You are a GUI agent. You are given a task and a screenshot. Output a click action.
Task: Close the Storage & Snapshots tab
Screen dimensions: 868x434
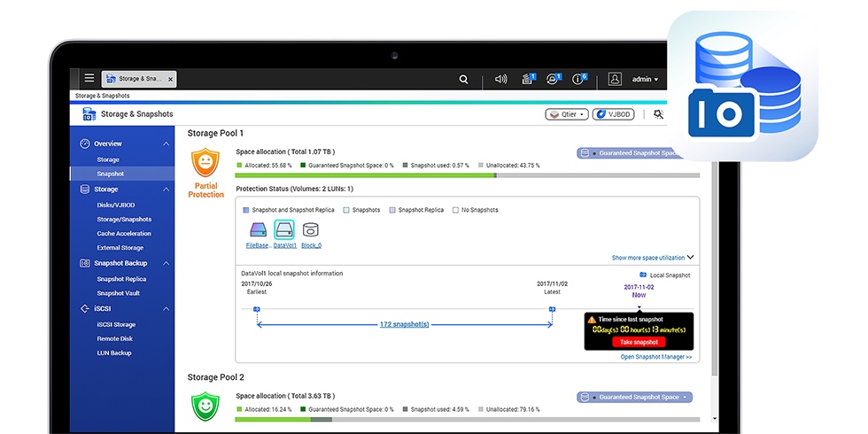(x=170, y=79)
